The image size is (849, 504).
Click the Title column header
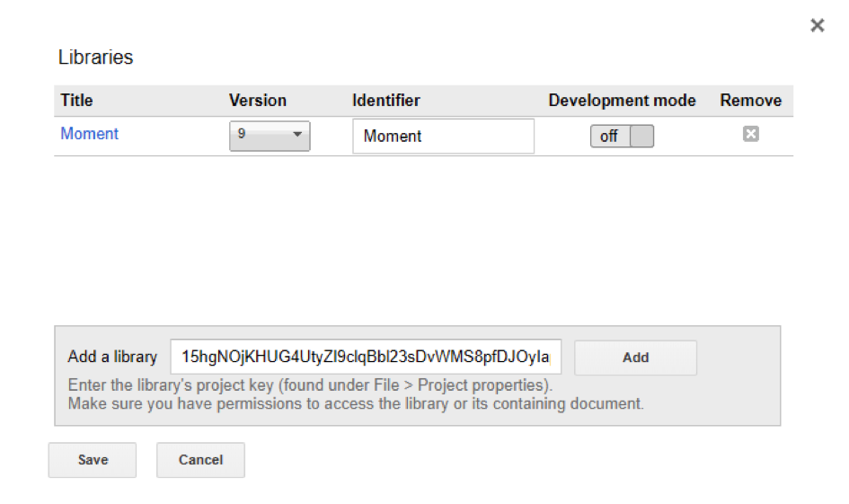[76, 100]
